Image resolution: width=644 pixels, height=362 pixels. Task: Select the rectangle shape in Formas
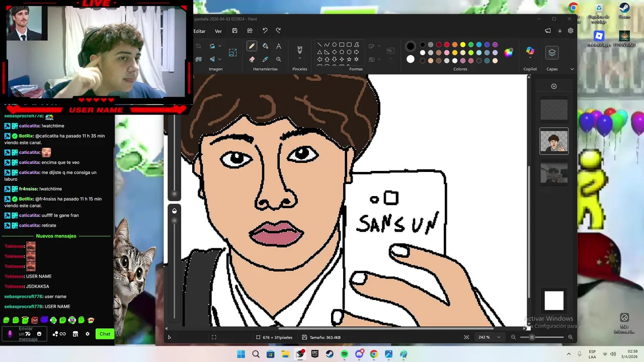pyautogui.click(x=342, y=45)
